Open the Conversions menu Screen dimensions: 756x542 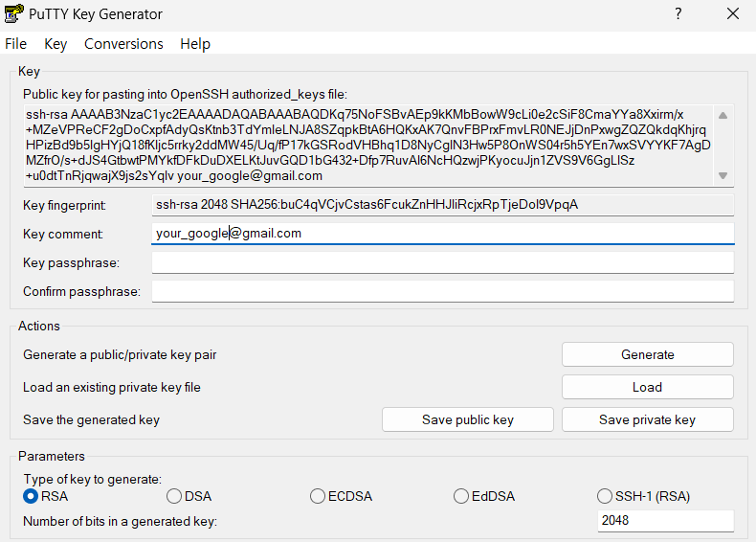(123, 44)
